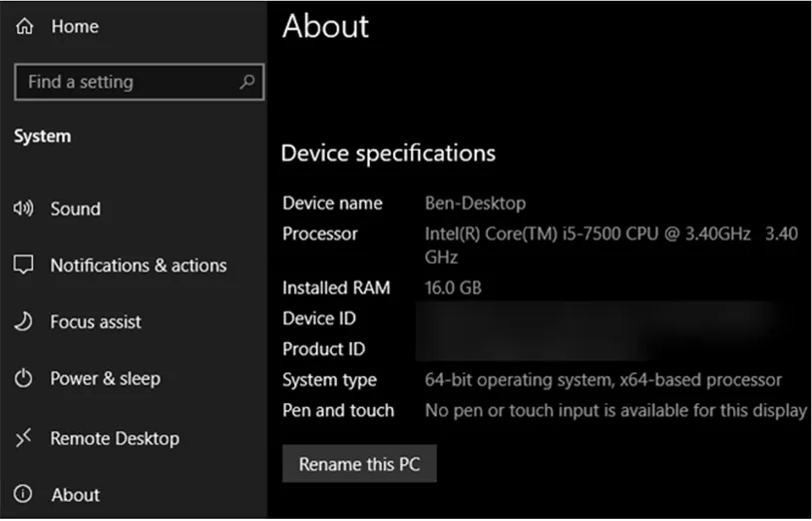Screen dimensions: 812x521
Task: Go back to Settings Home
Action: click(x=75, y=27)
